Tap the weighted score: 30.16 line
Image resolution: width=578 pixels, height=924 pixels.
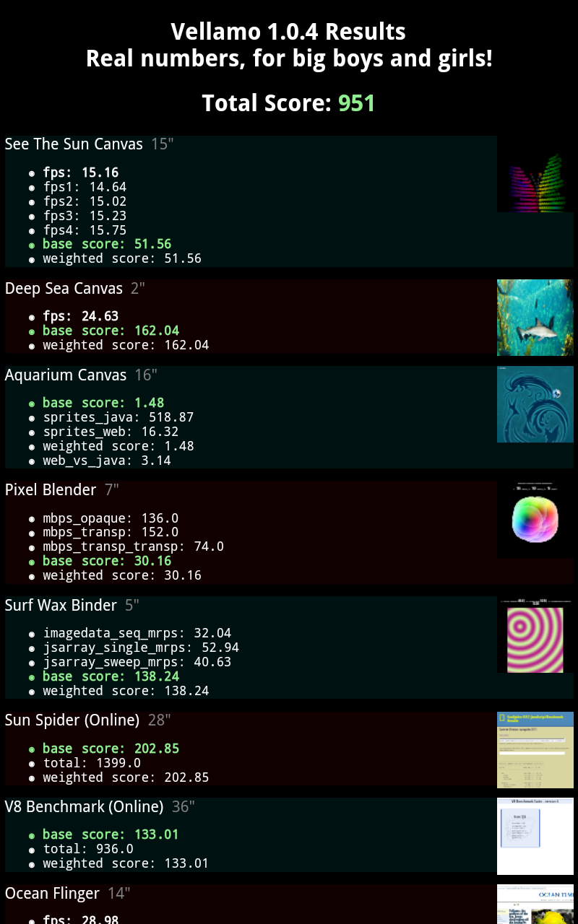(122, 575)
